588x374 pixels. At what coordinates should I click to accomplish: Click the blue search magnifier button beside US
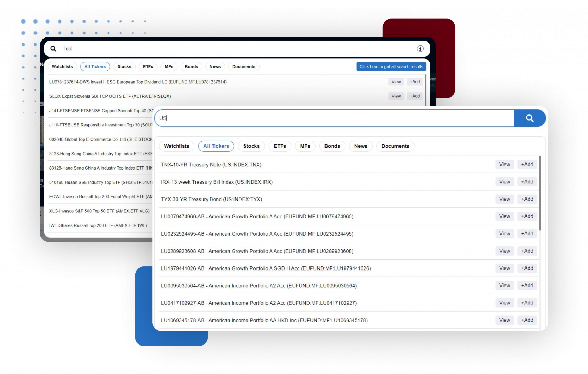point(529,118)
